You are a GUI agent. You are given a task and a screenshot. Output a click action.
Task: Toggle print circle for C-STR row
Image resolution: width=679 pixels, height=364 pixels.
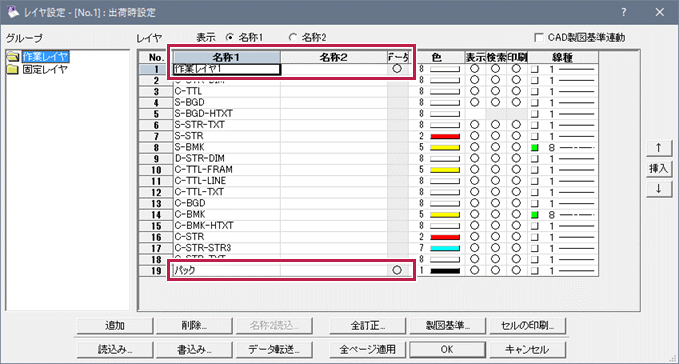(x=516, y=237)
